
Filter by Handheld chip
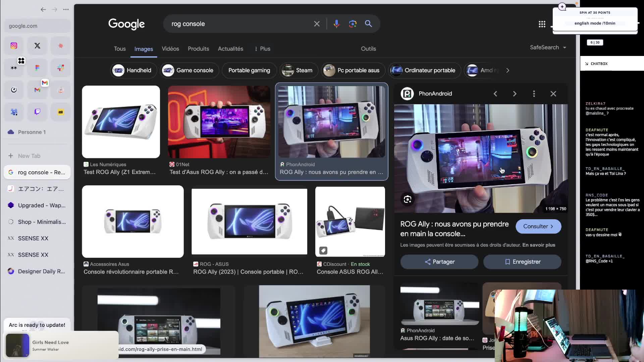[x=133, y=70]
